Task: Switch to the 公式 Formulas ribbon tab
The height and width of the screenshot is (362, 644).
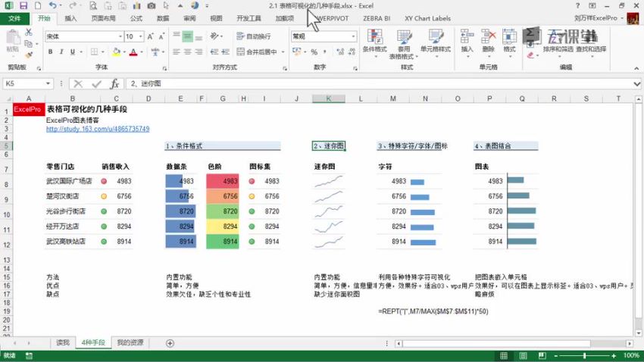Action: click(136, 18)
